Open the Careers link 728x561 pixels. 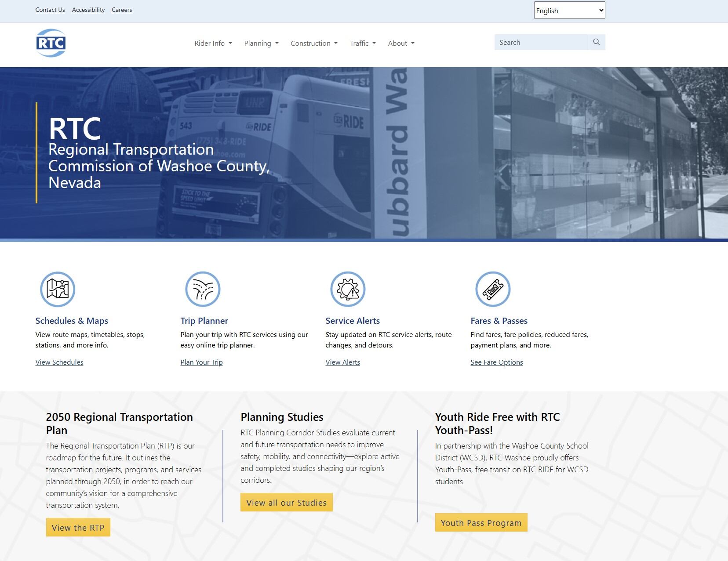pyautogui.click(x=122, y=10)
